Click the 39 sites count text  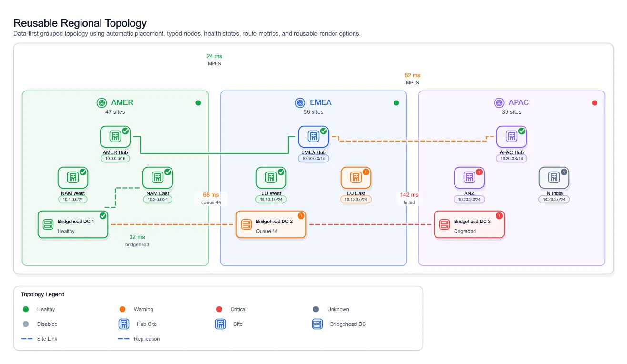click(x=512, y=112)
